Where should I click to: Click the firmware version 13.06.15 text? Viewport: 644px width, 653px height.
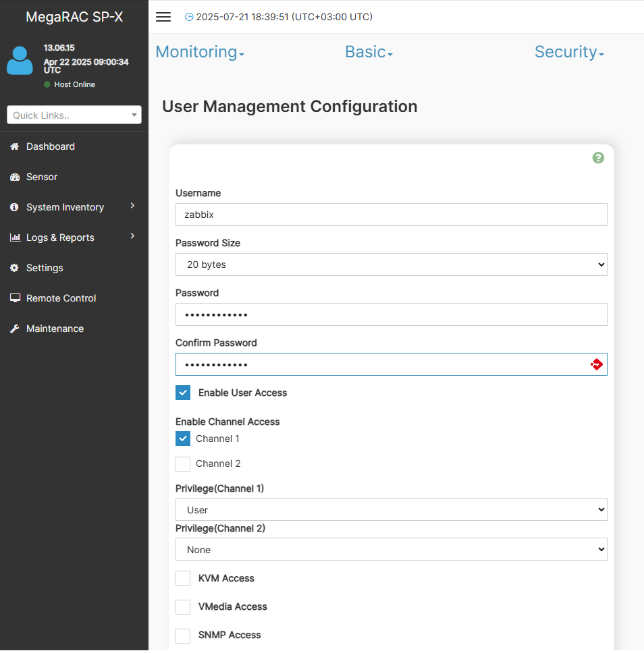click(x=59, y=48)
